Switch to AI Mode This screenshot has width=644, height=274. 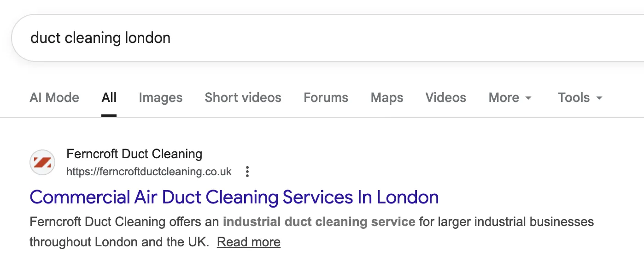[54, 97]
